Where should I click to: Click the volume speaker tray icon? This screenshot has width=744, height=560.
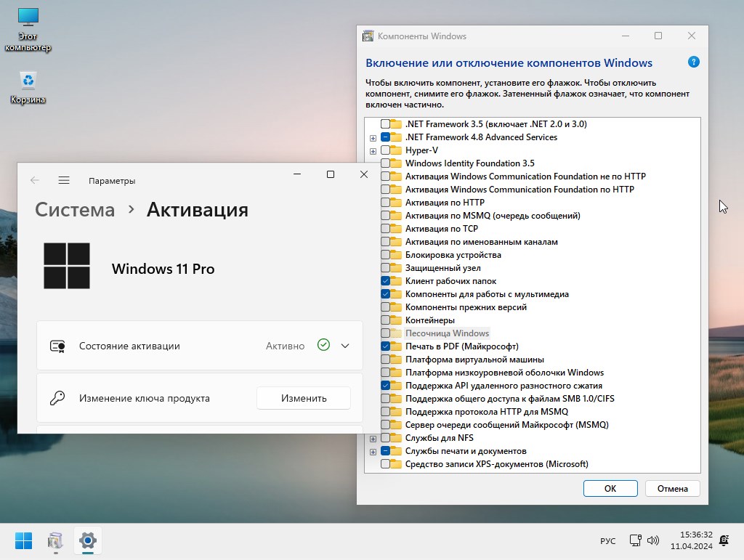[x=653, y=540]
